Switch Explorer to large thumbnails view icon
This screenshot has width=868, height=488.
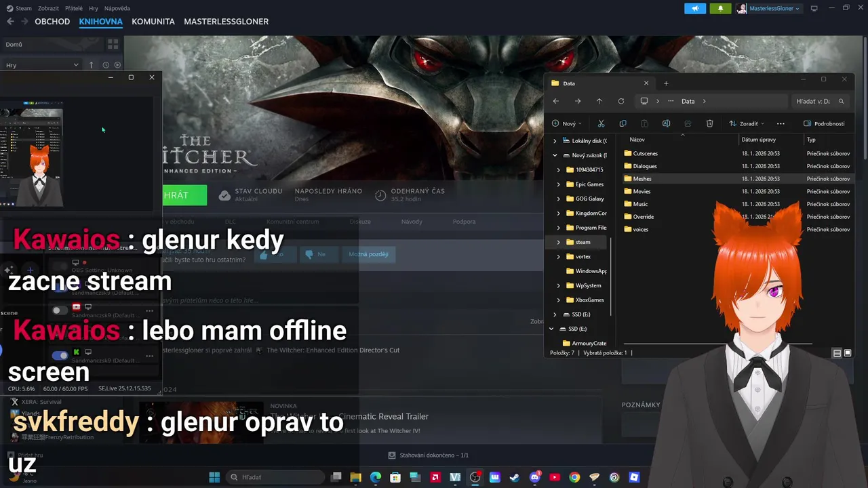[x=848, y=353]
